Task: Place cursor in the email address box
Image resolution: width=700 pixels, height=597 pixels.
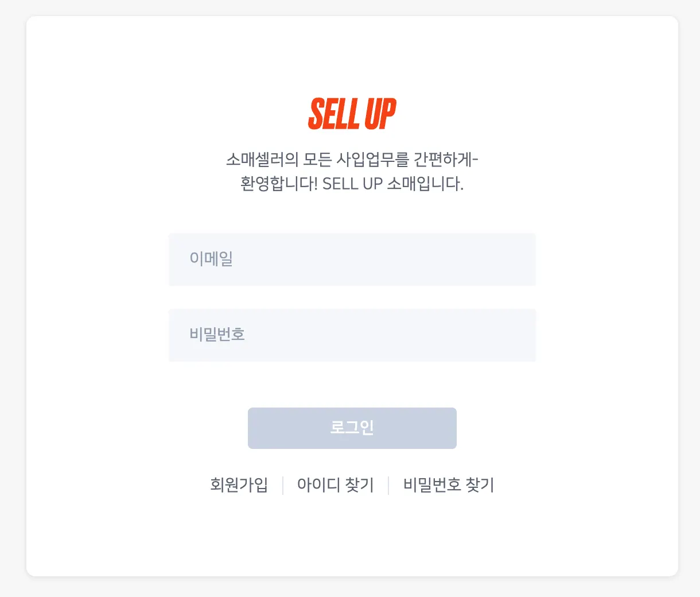Action: (x=352, y=259)
